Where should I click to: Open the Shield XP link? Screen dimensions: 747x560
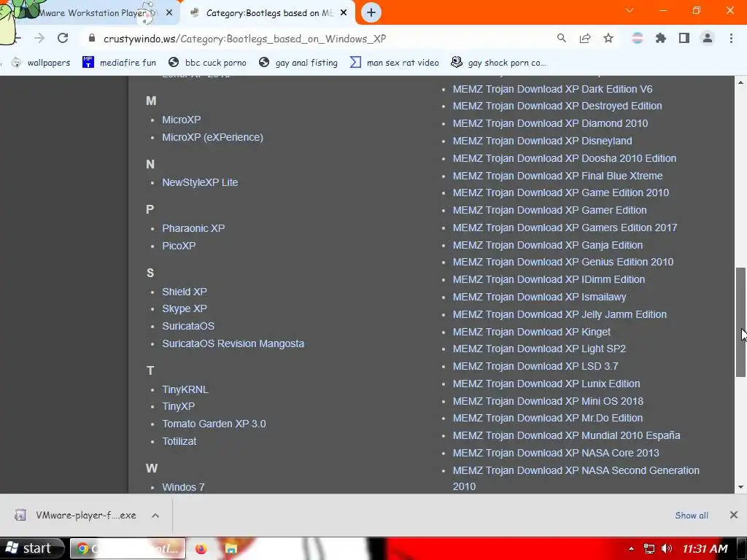tap(185, 292)
